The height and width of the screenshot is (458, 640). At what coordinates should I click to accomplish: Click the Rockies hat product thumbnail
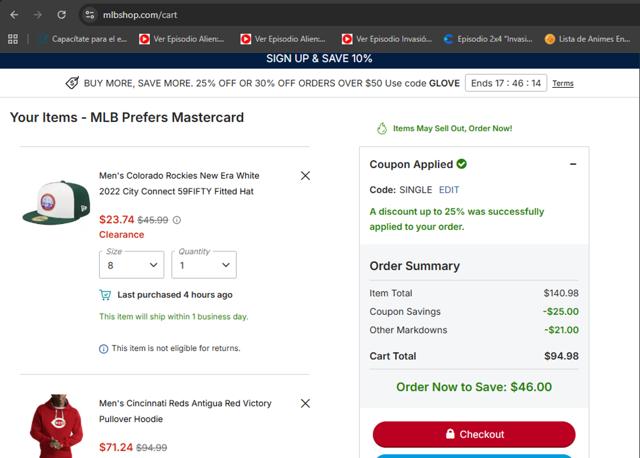(56, 203)
